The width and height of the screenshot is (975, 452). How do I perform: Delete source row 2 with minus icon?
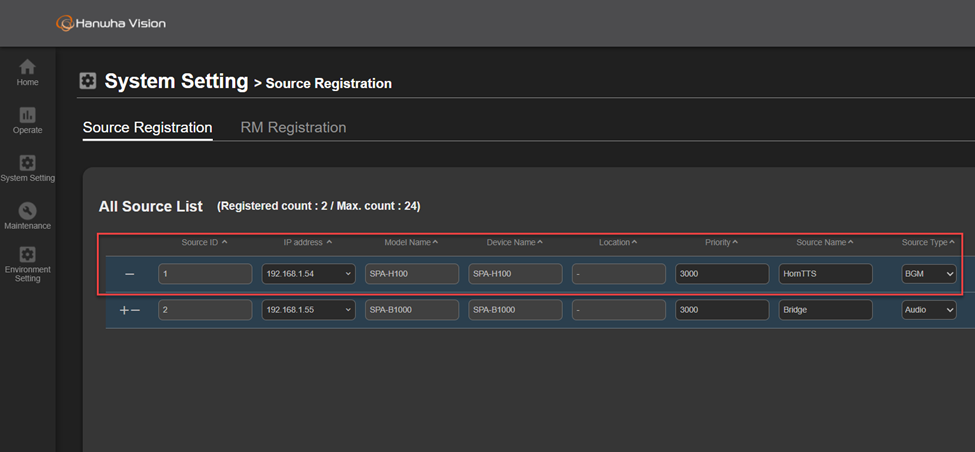coord(136,310)
